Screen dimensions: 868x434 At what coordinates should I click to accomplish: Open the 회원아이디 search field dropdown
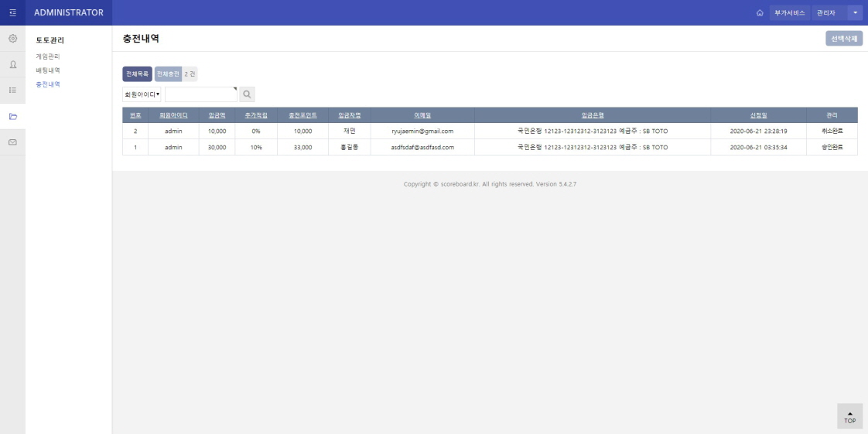pos(142,94)
